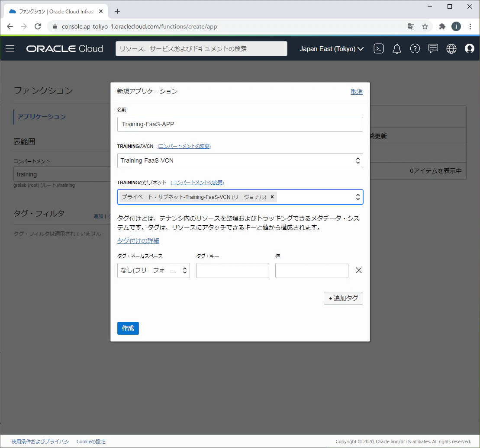This screenshot has height=448, width=480.
Task: Reload the page with browser refresh icon
Action: [x=38, y=26]
